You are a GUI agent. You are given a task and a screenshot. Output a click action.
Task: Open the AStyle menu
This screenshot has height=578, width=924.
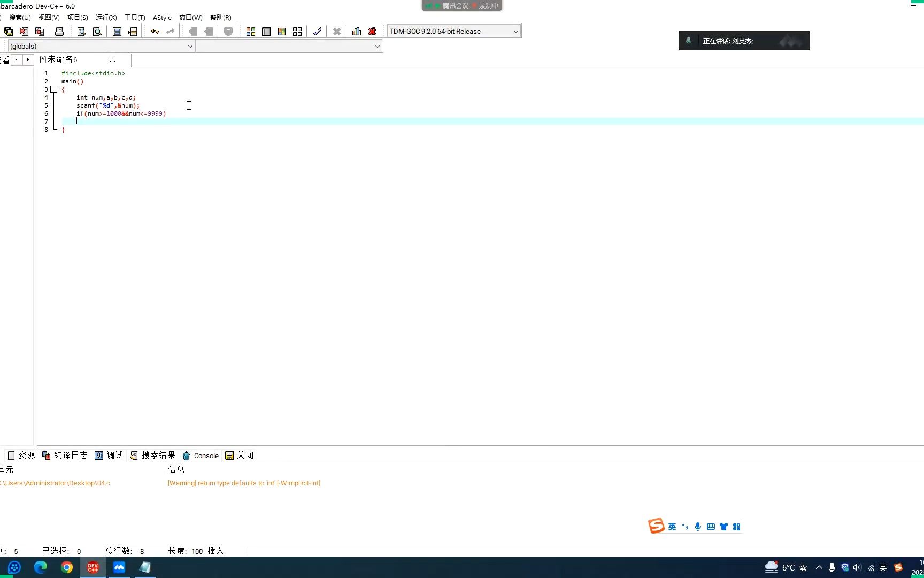click(162, 17)
